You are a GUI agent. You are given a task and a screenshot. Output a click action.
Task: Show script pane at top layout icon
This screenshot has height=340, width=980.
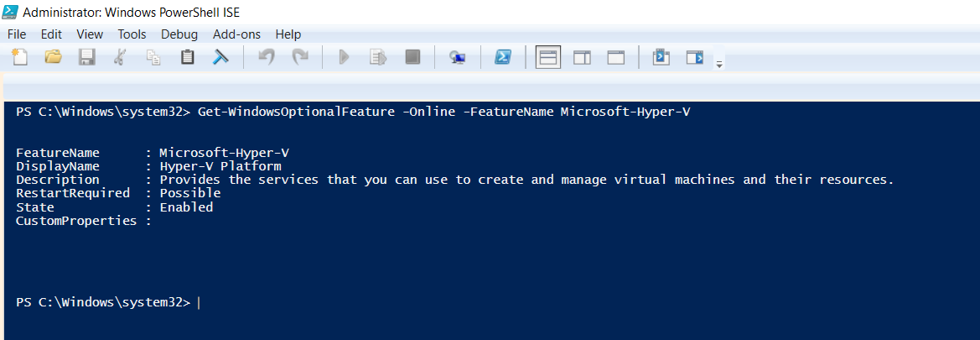pos(548,58)
